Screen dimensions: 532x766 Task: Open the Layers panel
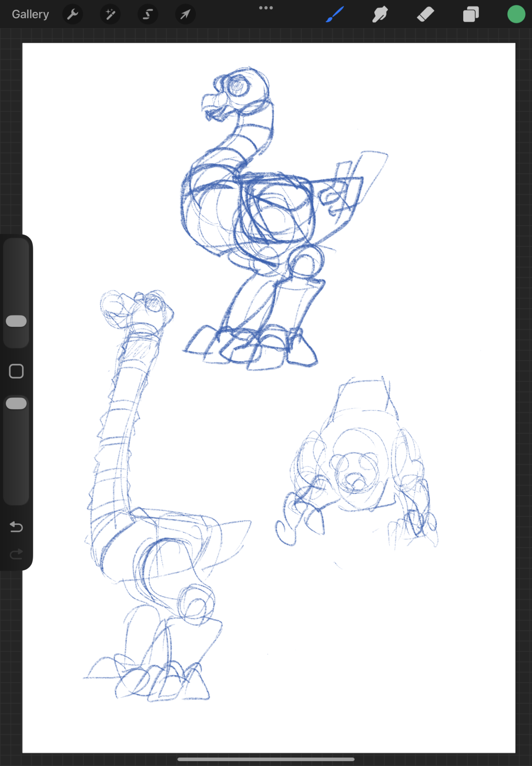coord(471,15)
